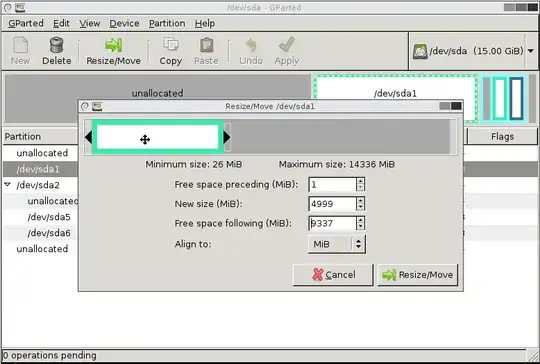Image resolution: width=540 pixels, height=364 pixels.
Task: Open the Edit menu
Action: (x=61, y=23)
